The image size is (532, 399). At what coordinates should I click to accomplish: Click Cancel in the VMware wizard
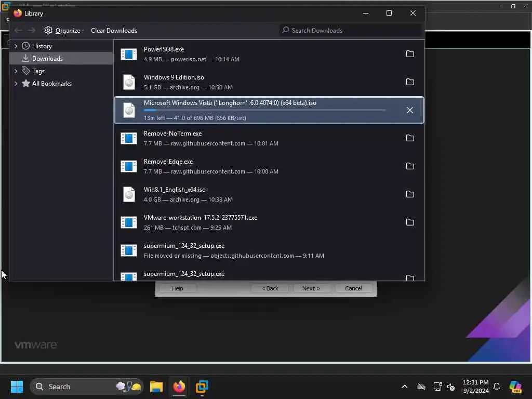pos(353,288)
